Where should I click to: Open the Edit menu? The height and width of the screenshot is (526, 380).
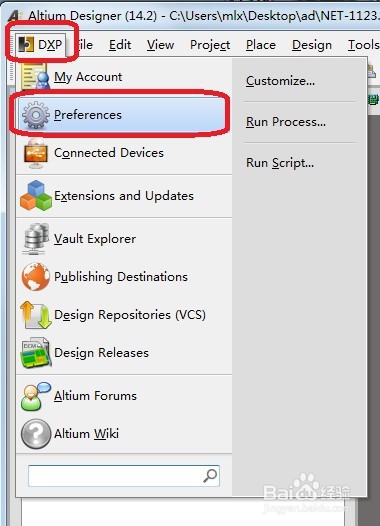tap(120, 45)
